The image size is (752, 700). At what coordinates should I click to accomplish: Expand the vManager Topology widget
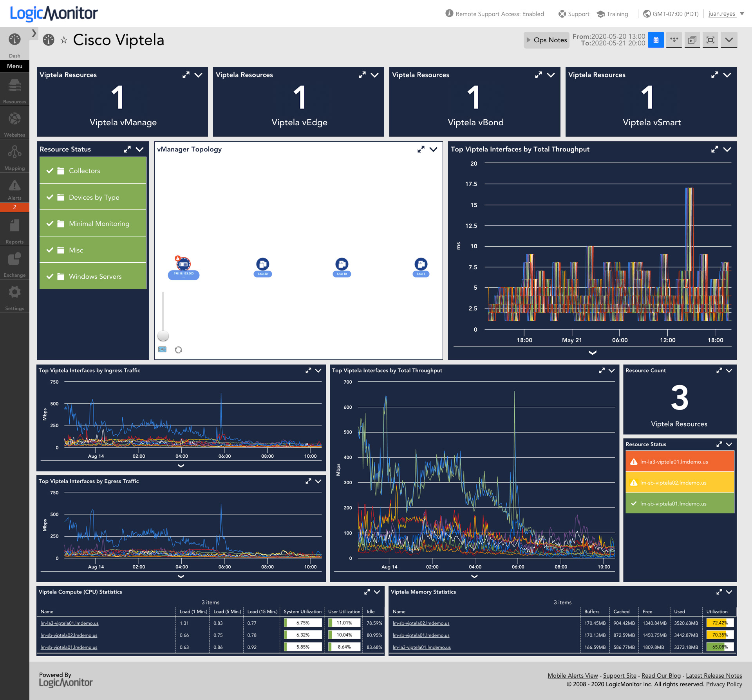tap(421, 149)
